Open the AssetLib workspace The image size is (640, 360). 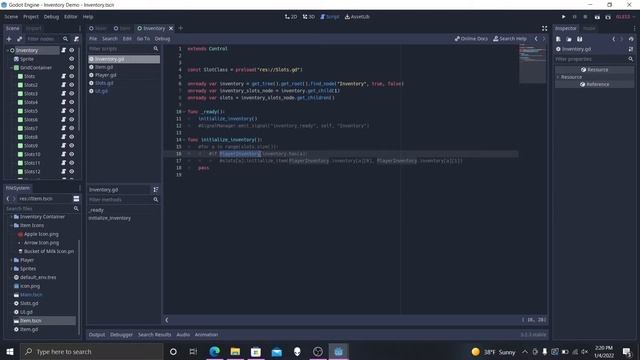pos(357,17)
